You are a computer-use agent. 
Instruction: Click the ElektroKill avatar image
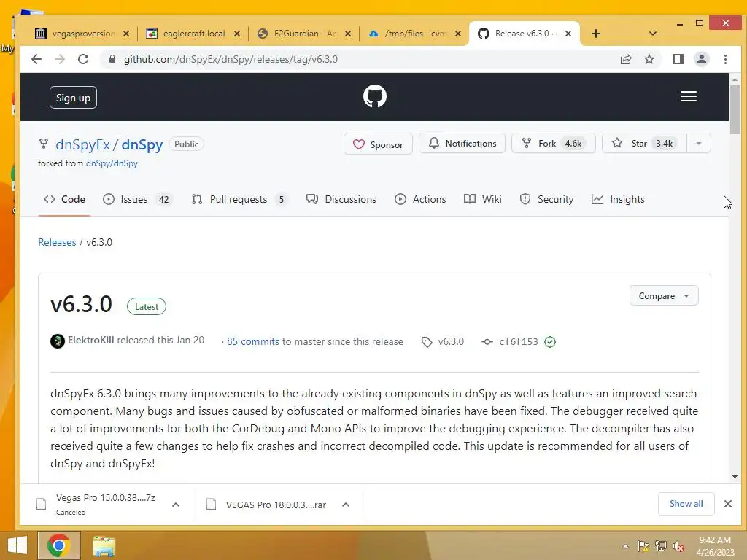click(x=58, y=341)
